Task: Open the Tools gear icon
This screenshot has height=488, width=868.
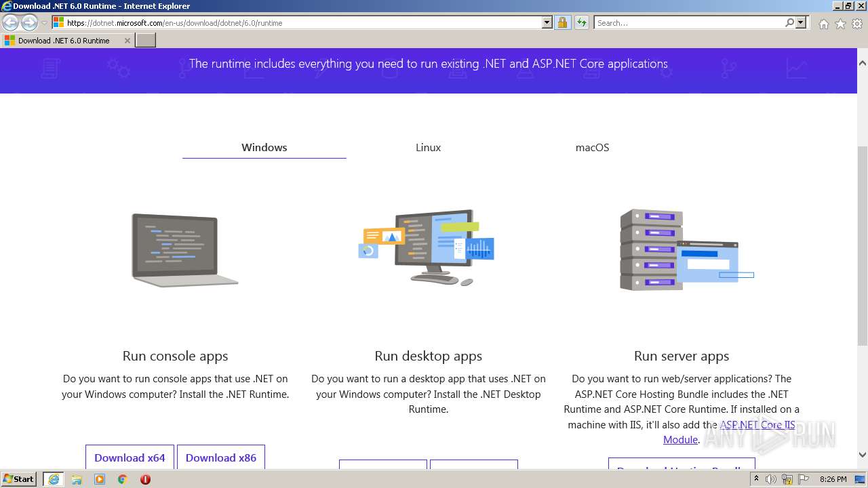Action: click(x=857, y=24)
